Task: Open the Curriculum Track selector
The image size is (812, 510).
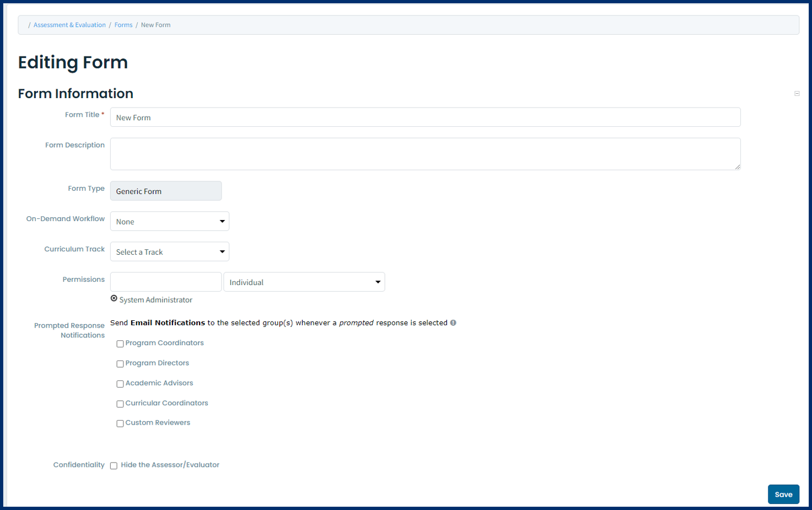Action: coord(169,251)
